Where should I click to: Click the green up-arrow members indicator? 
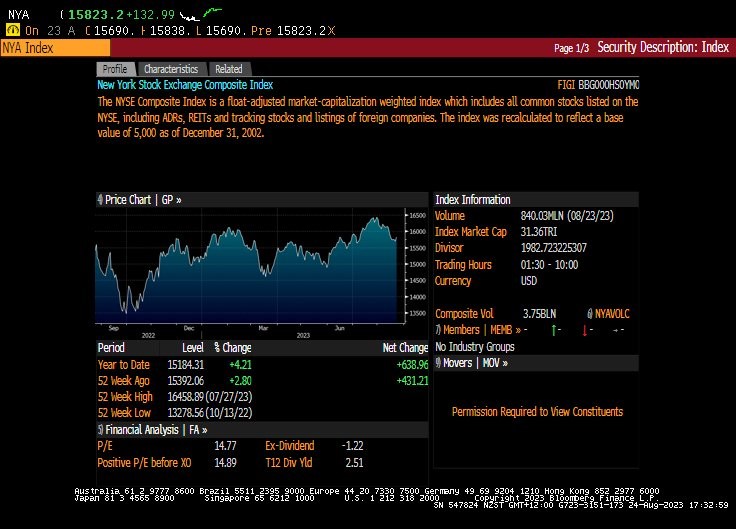pyautogui.click(x=556, y=330)
